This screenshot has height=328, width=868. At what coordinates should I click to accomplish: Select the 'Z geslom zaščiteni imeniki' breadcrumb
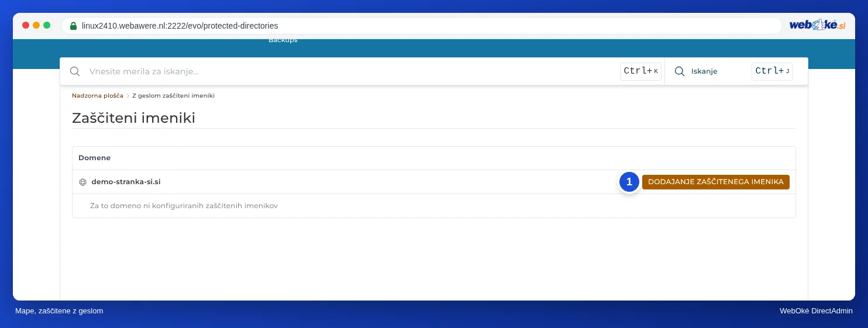point(173,95)
